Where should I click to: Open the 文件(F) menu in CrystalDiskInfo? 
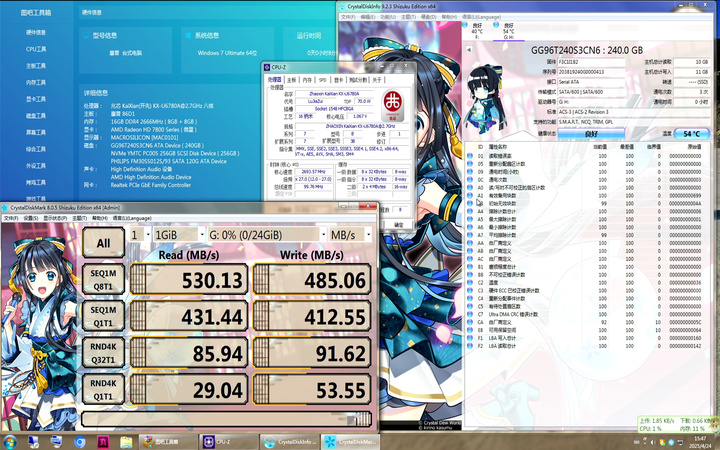point(348,17)
